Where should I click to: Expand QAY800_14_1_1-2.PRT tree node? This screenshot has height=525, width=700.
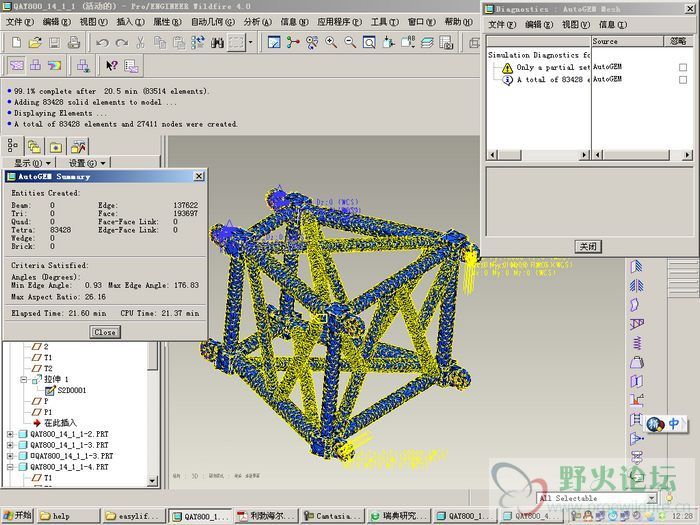pos(10,434)
